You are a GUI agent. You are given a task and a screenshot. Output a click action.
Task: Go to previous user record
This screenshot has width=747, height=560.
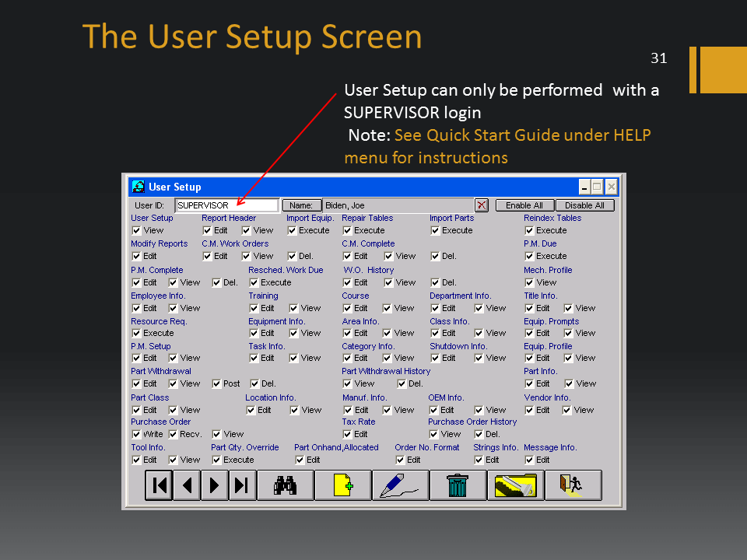pos(187,485)
